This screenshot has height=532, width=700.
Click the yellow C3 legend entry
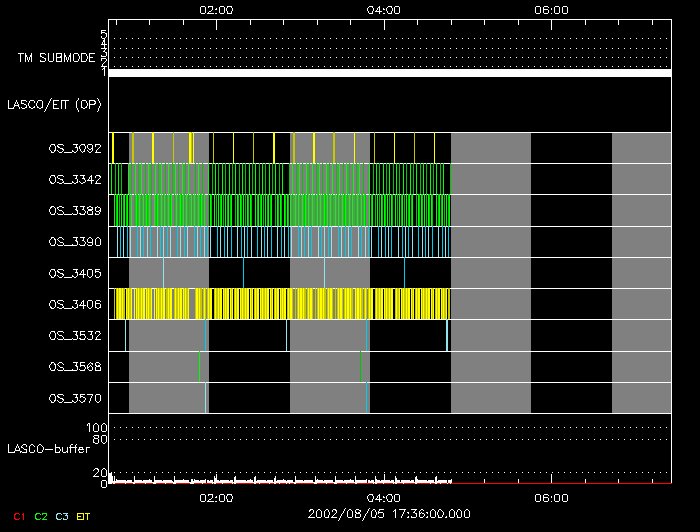(x=63, y=516)
